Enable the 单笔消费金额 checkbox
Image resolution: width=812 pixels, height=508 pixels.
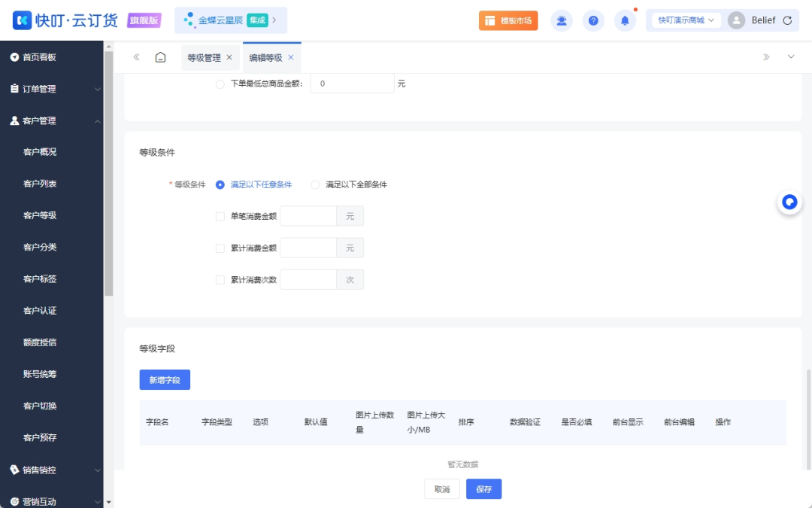tap(221, 215)
